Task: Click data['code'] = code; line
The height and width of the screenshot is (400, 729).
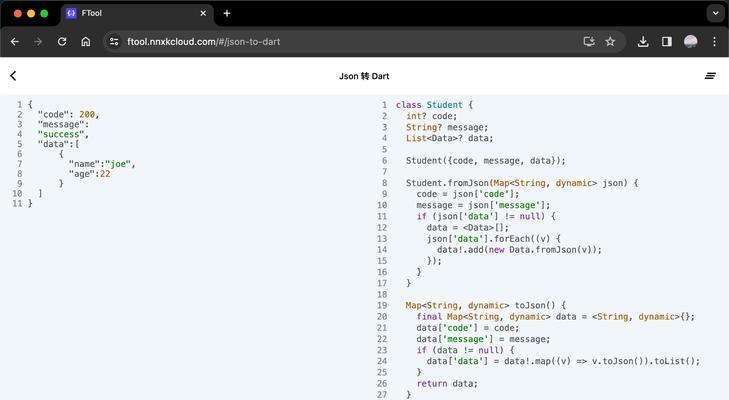Action: 468,328
